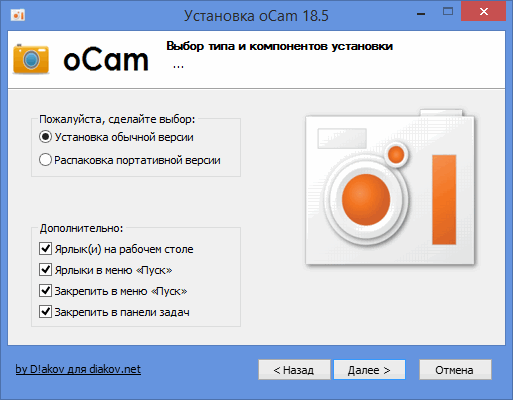
Task: Minimize the installer window
Action: tap(421, 14)
